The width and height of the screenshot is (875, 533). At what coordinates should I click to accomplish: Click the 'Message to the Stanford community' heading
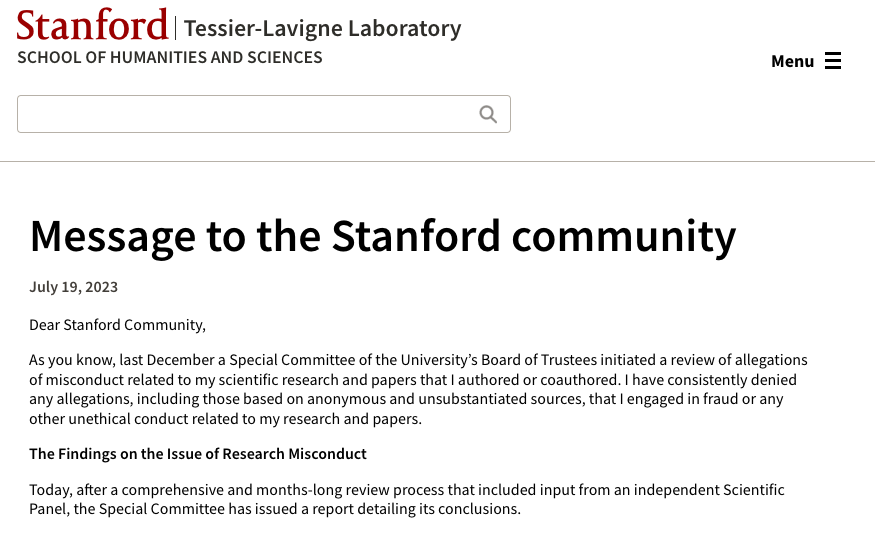pos(383,237)
